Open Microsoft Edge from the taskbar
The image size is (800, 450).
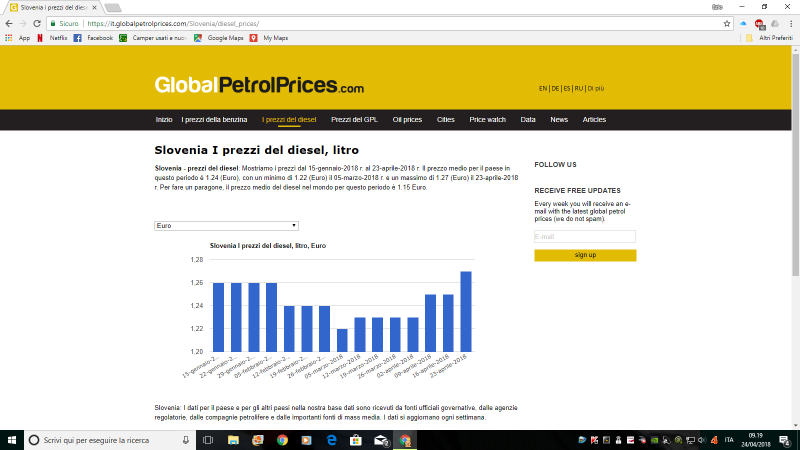[332, 440]
